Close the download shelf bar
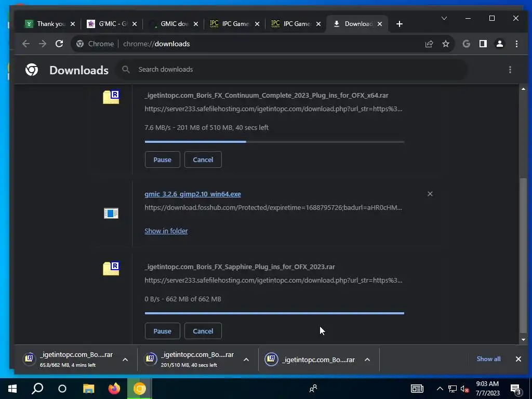 pos(518,359)
